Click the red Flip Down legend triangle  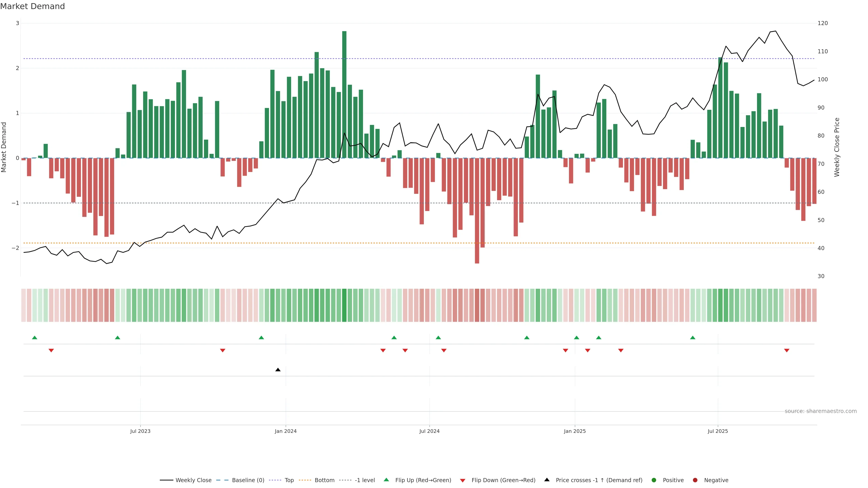[x=463, y=481]
